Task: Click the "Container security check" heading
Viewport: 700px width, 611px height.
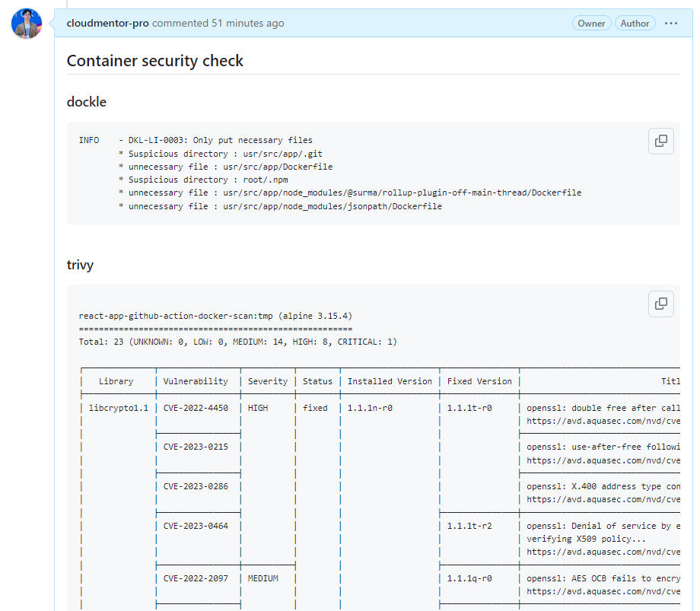Action: tap(155, 61)
